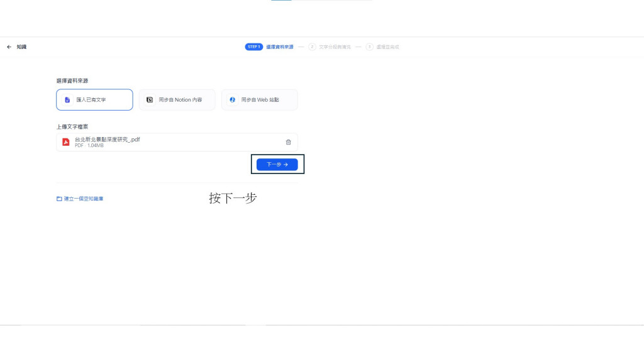644x362 pixels.
Task: Click the red PDF file icon
Action: point(65,142)
